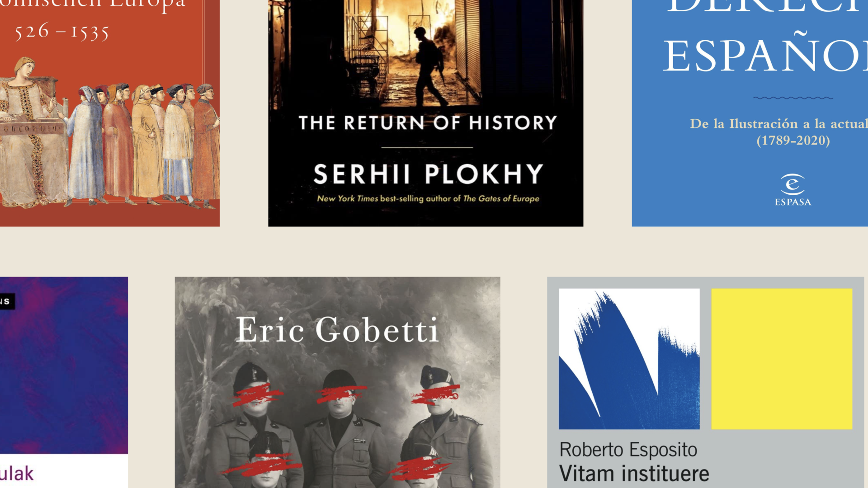Open The Return of History book cover
Screen dimensions: 868x488
(x=425, y=113)
